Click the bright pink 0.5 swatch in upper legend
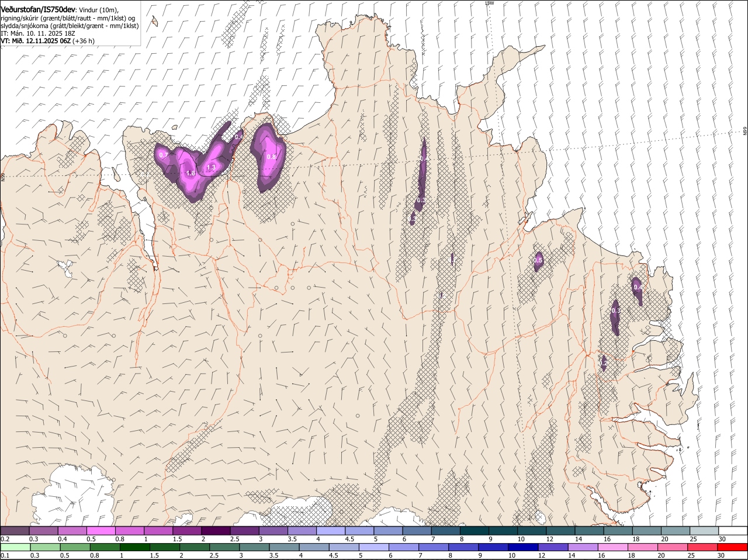Screen dimensions: 748x560 tap(101, 531)
